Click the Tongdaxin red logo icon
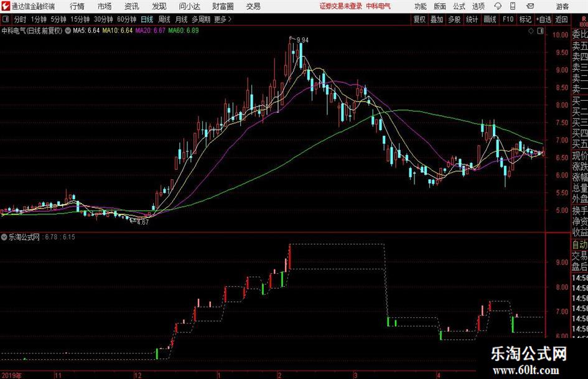This screenshot has height=379, width=588. [6, 6]
